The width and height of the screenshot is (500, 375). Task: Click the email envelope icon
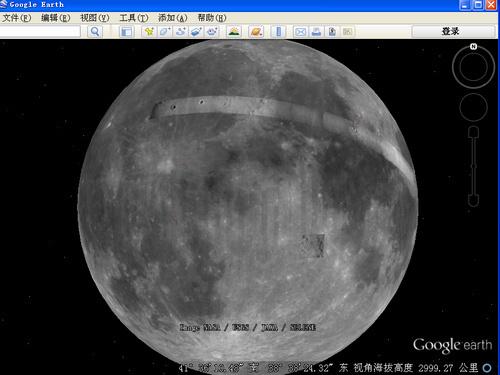[300, 32]
